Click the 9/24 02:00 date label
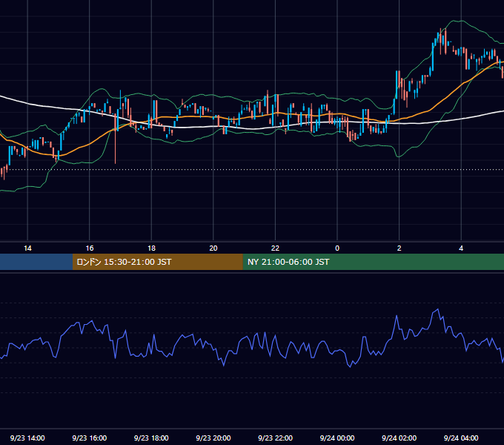The height and width of the screenshot is (445, 504). [399, 438]
